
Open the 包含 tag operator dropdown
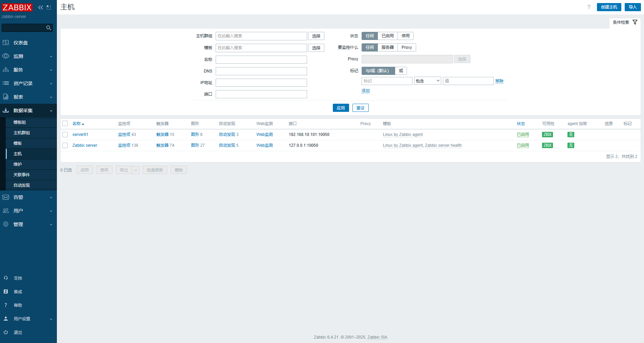[428, 81]
